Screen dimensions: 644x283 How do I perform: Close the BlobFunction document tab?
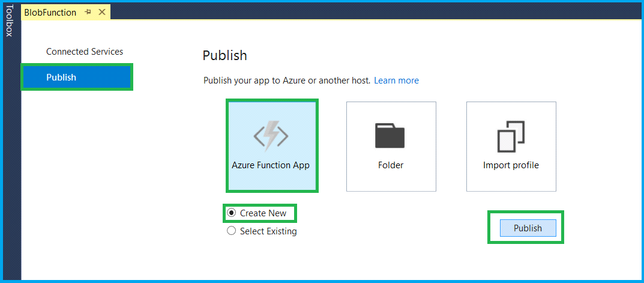(x=102, y=13)
